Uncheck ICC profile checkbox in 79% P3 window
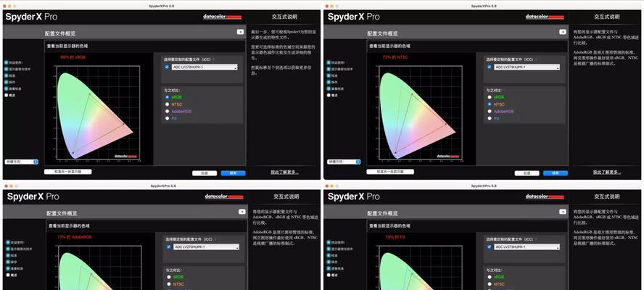Viewport: 644px width, 290px height. tap(489, 246)
